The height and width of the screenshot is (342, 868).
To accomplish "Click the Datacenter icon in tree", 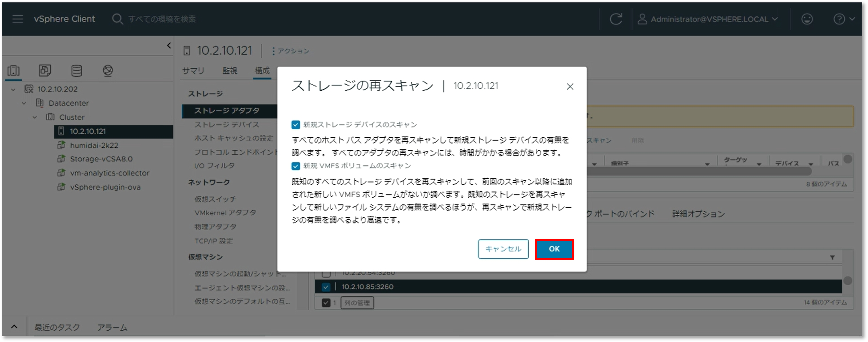I will pos(40,103).
